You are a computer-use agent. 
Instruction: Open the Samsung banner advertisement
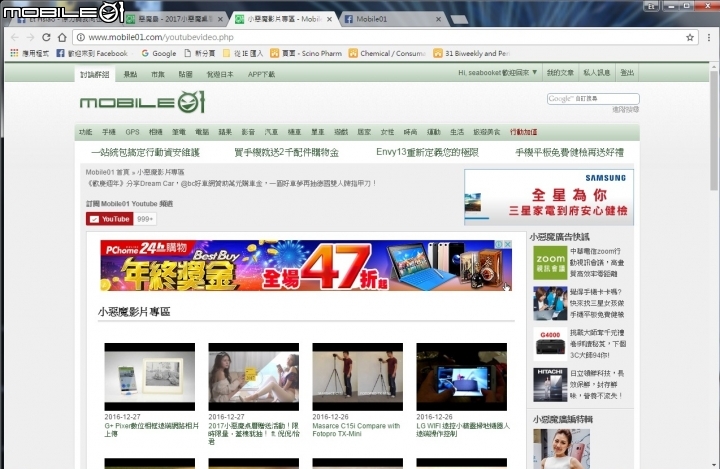tap(549, 197)
